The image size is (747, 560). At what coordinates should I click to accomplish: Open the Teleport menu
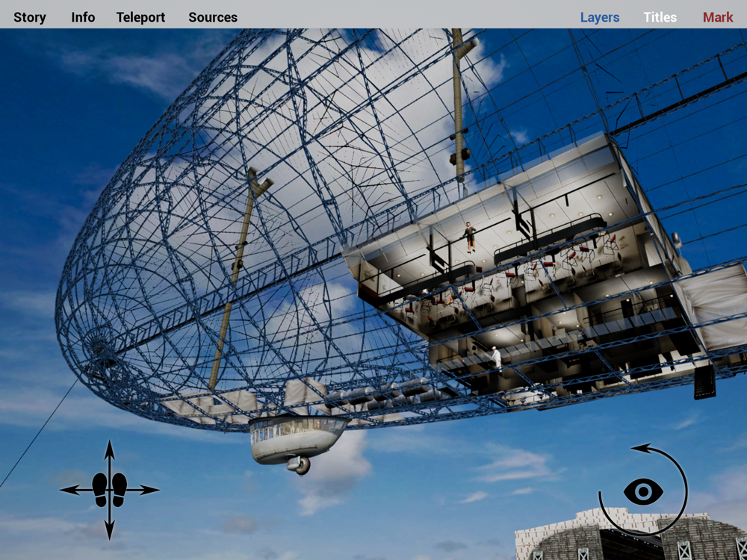(x=140, y=17)
